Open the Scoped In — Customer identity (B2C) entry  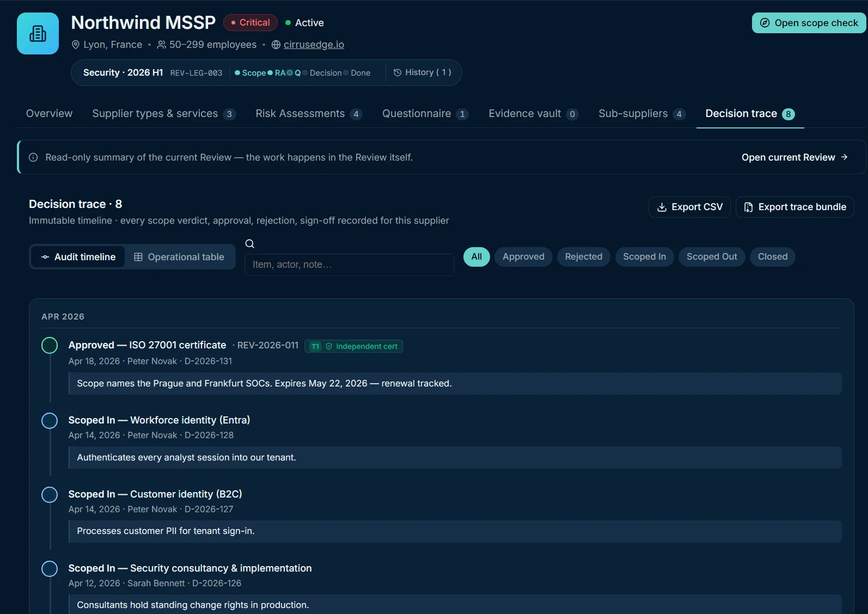(x=155, y=494)
